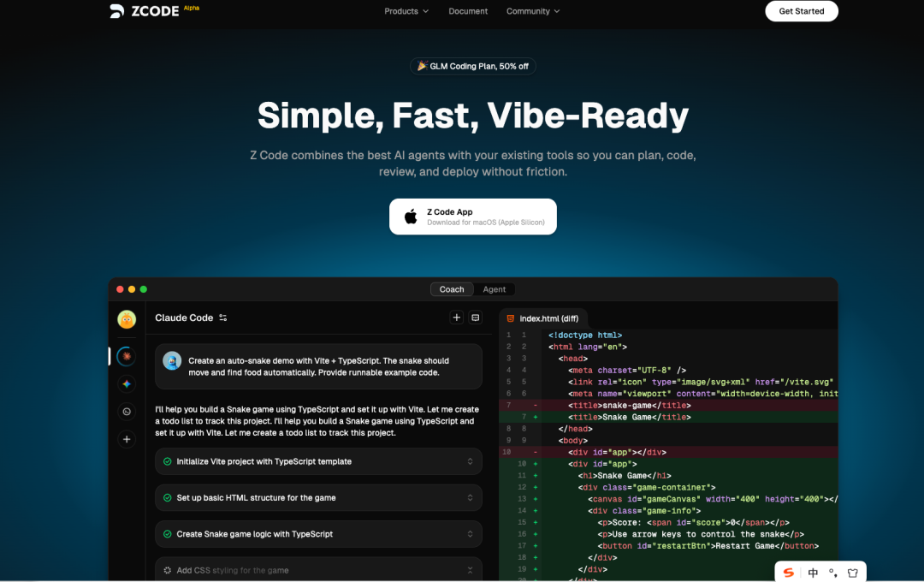Expand "Initialize Vite project" todo item
Screen dimensions: 924x582
pos(470,461)
